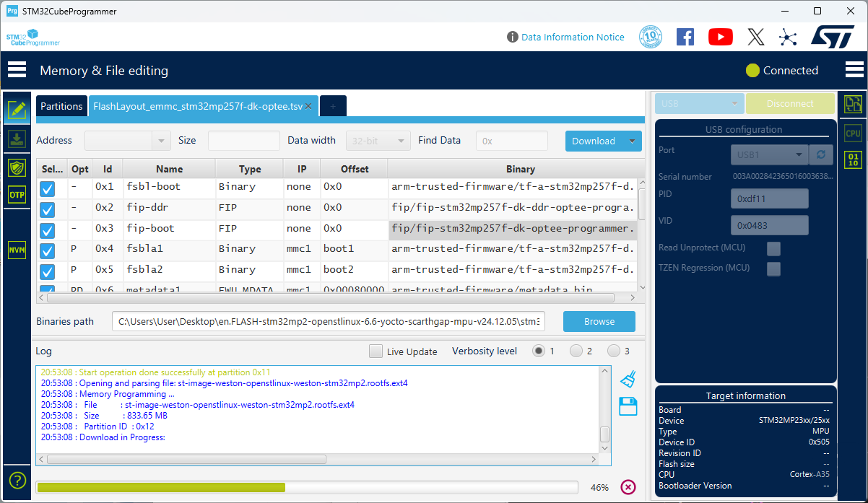The height and width of the screenshot is (503, 868).
Task: Select verbosity level 1
Action: pos(539,351)
